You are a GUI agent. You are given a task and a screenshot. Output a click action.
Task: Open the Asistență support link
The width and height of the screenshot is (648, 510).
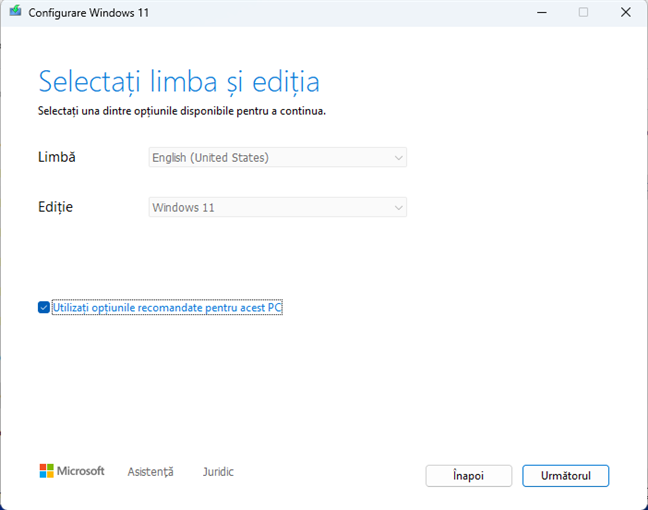[150, 472]
